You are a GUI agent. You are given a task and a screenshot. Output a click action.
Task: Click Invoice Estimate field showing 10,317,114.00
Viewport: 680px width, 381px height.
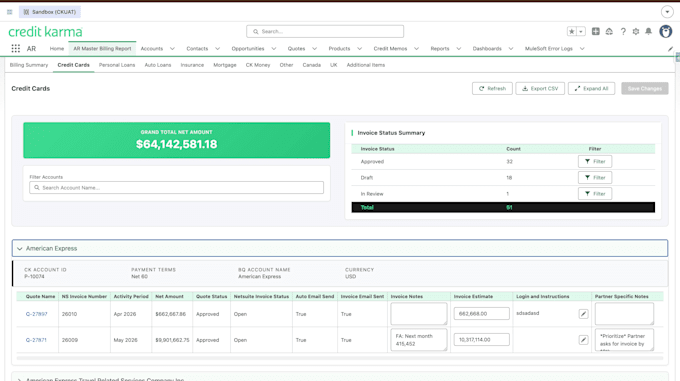481,339
